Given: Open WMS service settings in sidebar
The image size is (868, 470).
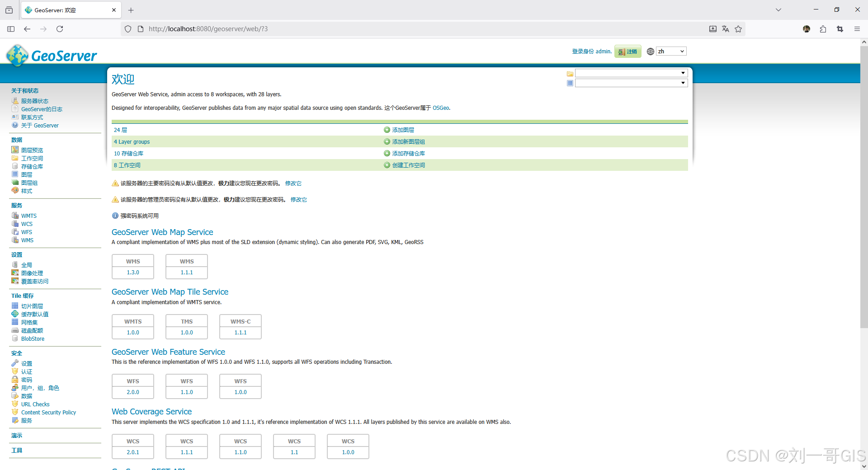Looking at the screenshot, I should tap(27, 240).
